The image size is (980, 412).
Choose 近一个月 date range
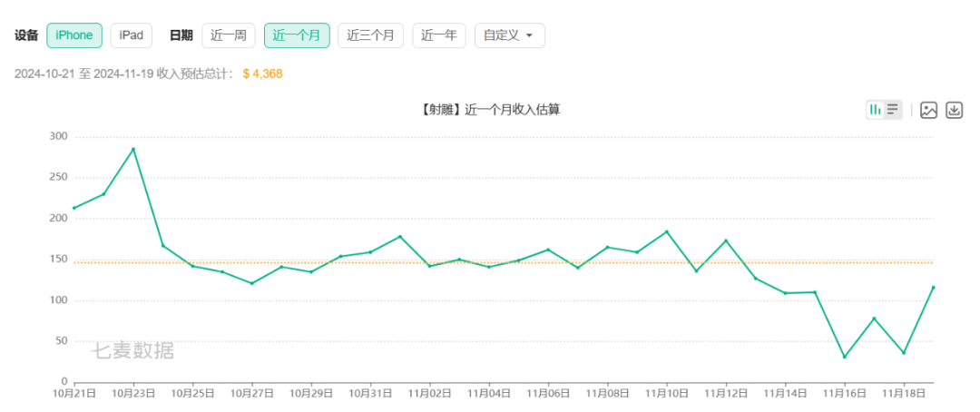(296, 35)
